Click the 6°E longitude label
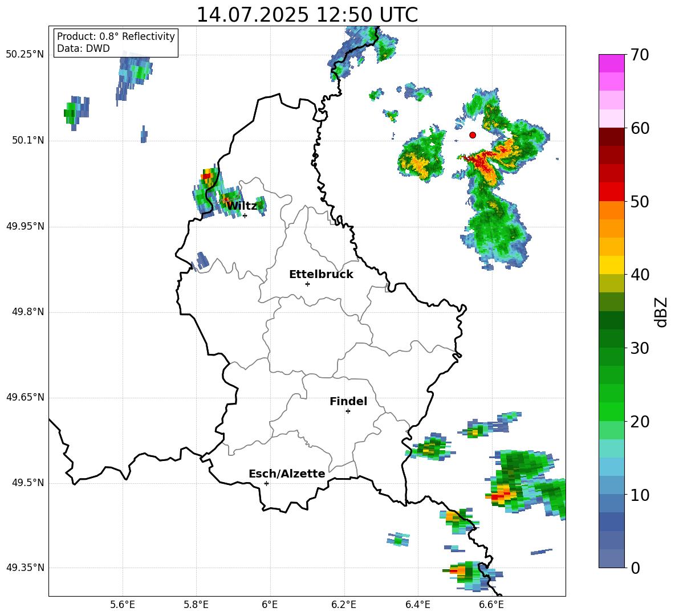Viewport: 675px width, 616px height. (x=270, y=605)
